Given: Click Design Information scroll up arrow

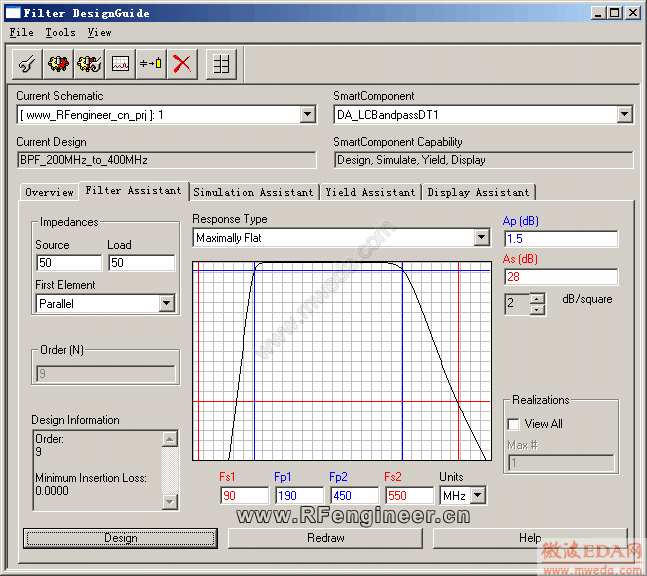Looking at the screenshot, I should (170, 439).
